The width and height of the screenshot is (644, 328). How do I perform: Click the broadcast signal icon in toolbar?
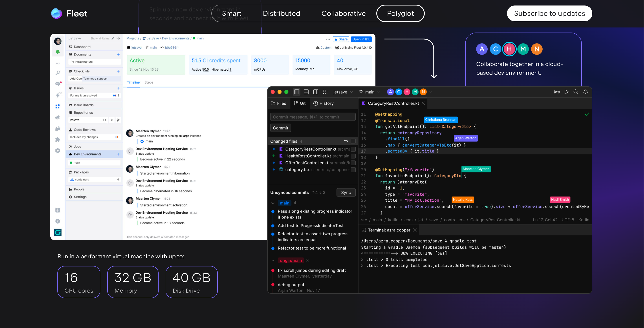557,92
